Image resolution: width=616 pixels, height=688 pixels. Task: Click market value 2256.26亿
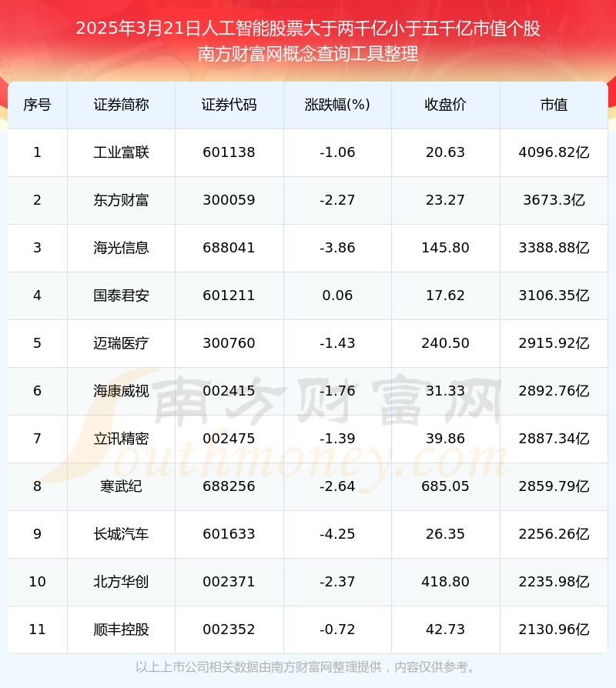coord(554,534)
